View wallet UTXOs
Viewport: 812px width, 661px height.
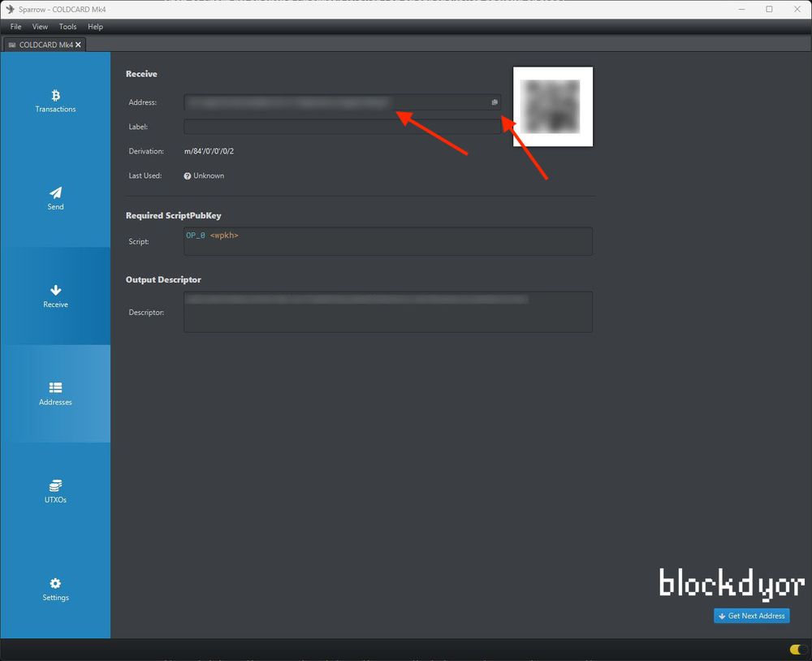click(55, 491)
